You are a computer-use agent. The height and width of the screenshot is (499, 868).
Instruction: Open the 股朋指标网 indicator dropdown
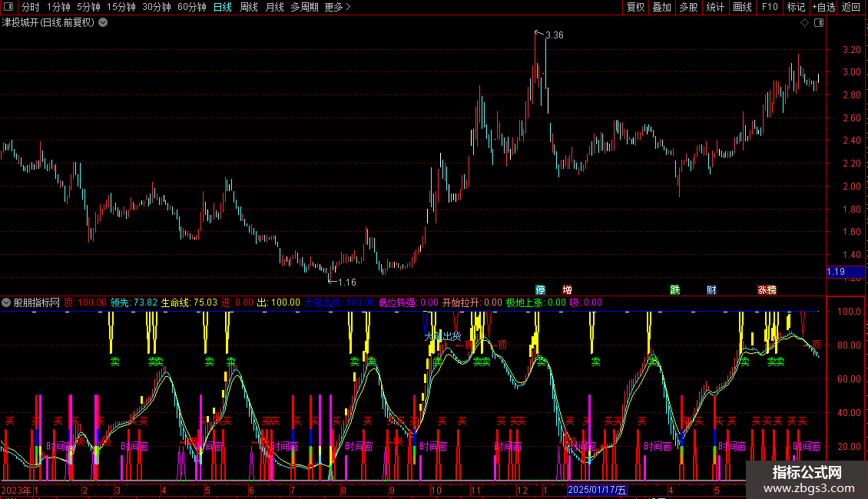click(x=6, y=302)
